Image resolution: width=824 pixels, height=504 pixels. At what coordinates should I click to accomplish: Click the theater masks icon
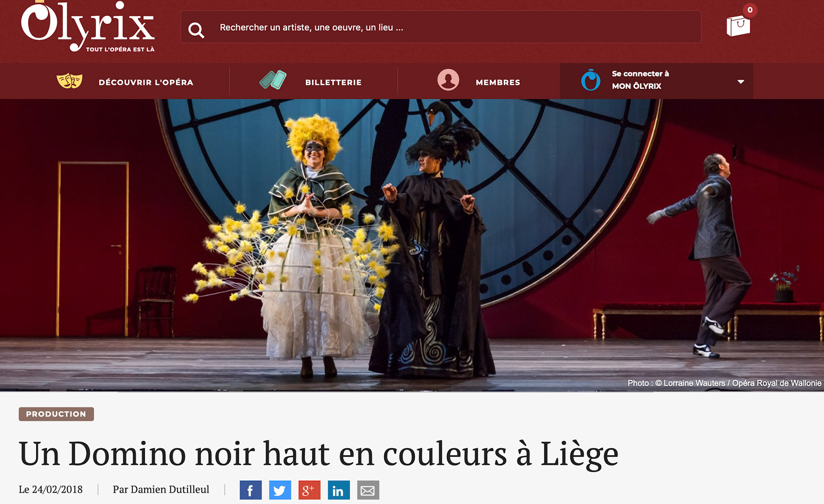pyautogui.click(x=69, y=81)
